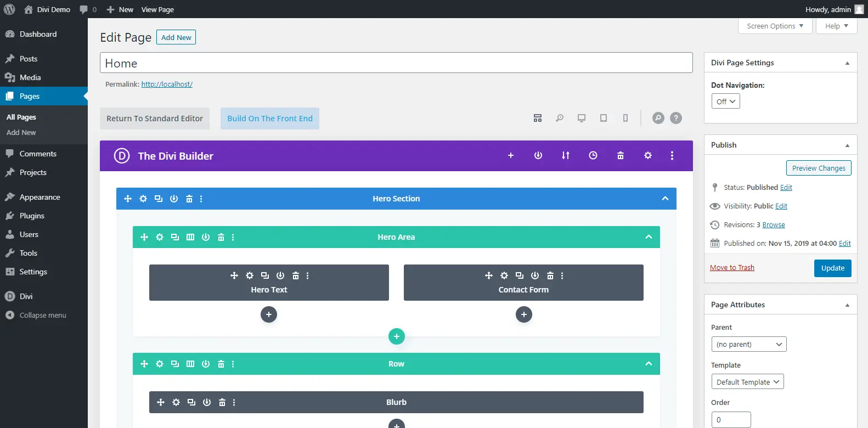Viewport: 868px width, 428px height.
Task: Add new row with green plus button
Action: [x=397, y=336]
